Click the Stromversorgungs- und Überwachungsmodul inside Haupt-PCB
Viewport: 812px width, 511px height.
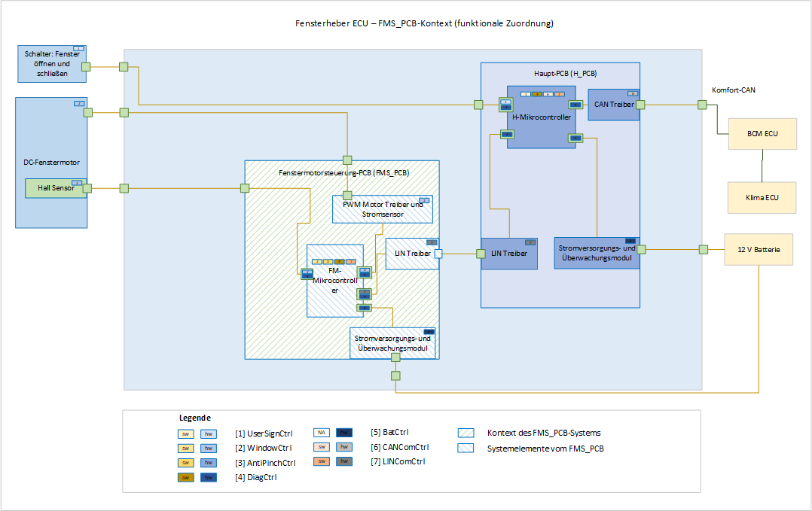point(597,254)
